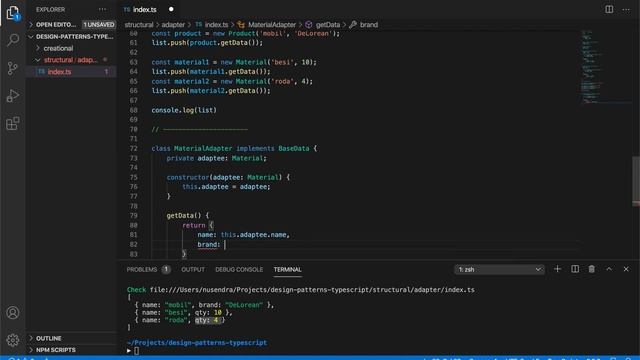Click the brand property icon in breadcrumb
The image size is (640, 360).
click(353, 25)
